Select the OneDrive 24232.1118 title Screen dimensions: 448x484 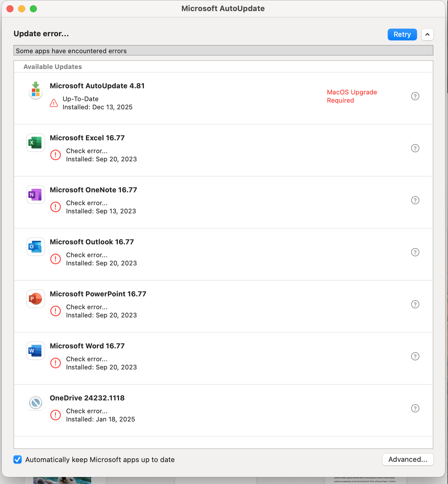point(87,398)
